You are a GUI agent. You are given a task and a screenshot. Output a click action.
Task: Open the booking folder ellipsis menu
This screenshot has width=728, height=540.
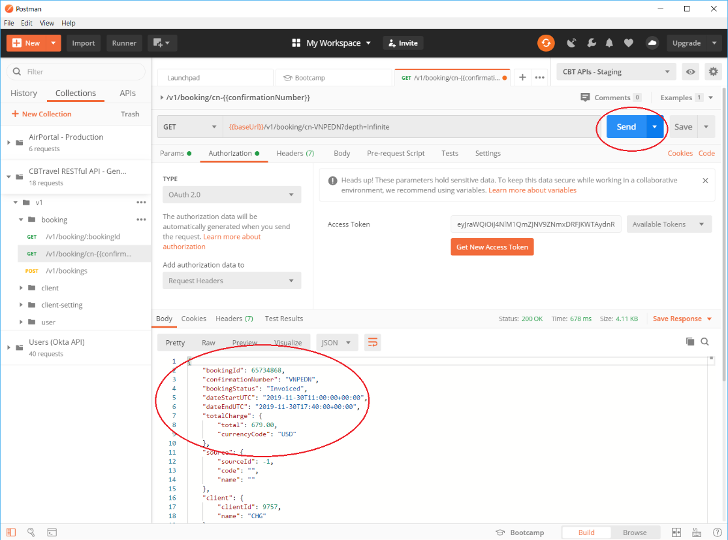(x=141, y=220)
